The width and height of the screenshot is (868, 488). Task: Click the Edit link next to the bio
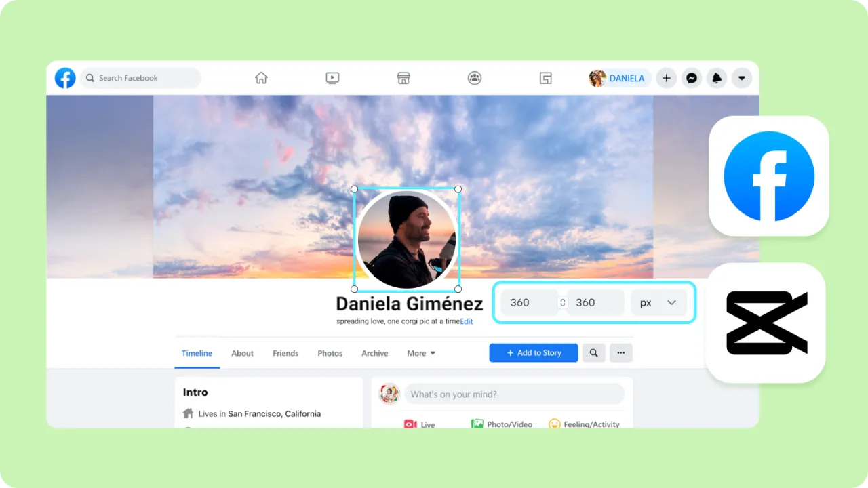click(x=466, y=321)
